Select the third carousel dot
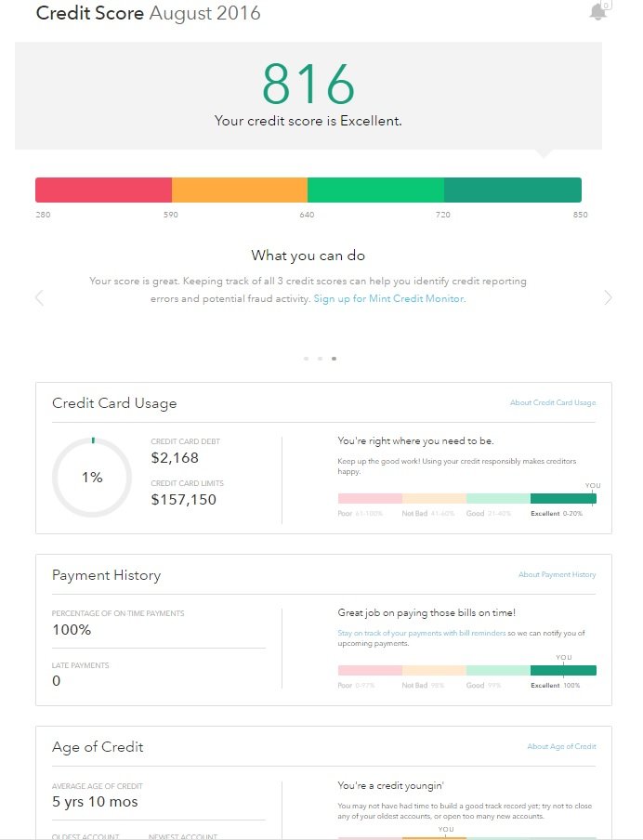This screenshot has width=643, height=840. coord(334,358)
